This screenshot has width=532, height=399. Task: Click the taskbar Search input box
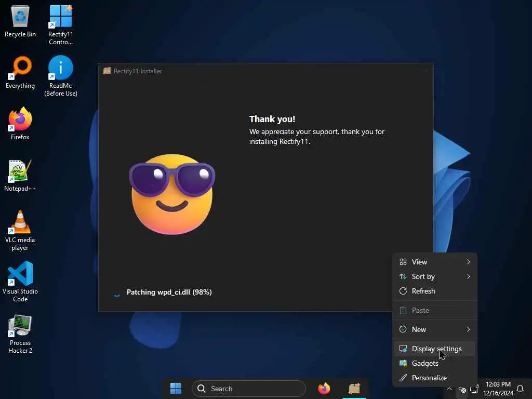pyautogui.click(x=249, y=389)
